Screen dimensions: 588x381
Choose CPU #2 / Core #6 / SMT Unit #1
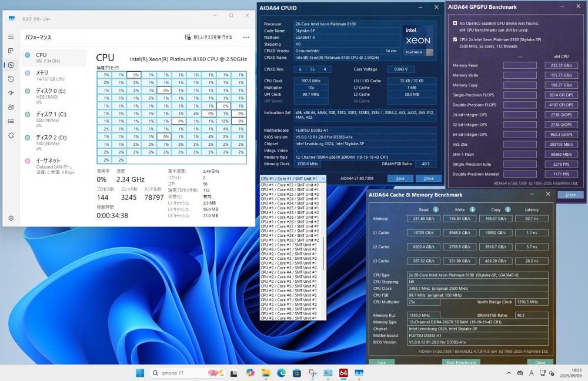click(289, 290)
